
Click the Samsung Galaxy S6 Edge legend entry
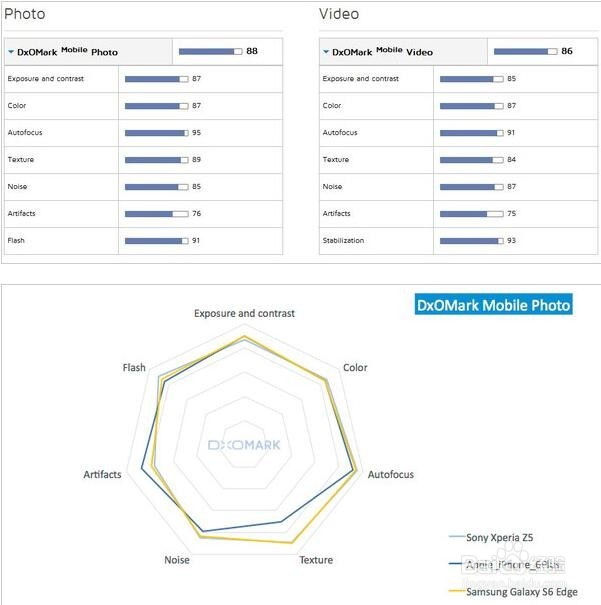tap(521, 591)
